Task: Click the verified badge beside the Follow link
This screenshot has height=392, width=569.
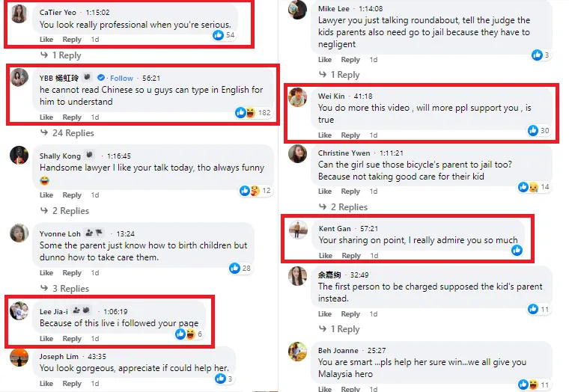Action: tap(101, 78)
